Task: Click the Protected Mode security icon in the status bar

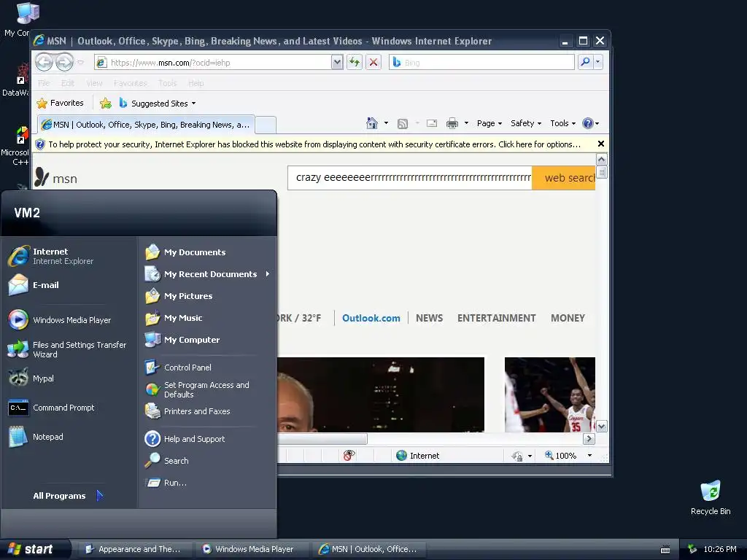Action: [x=517, y=456]
